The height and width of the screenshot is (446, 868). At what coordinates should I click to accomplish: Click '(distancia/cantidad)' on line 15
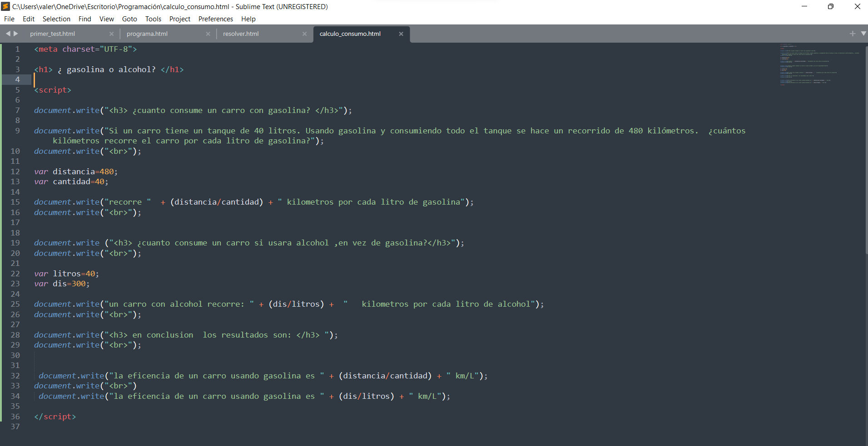click(217, 202)
